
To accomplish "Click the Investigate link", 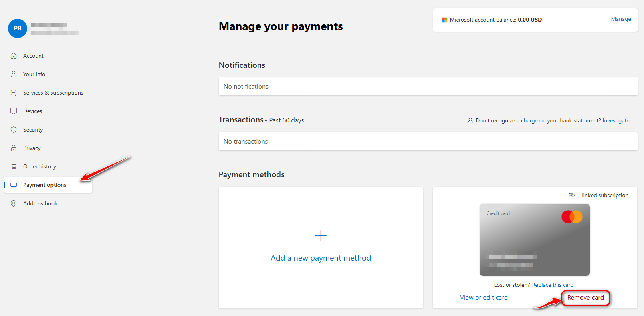I will (616, 120).
